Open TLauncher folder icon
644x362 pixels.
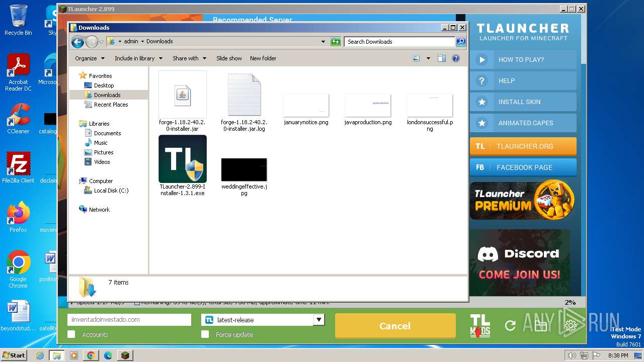tap(540, 326)
